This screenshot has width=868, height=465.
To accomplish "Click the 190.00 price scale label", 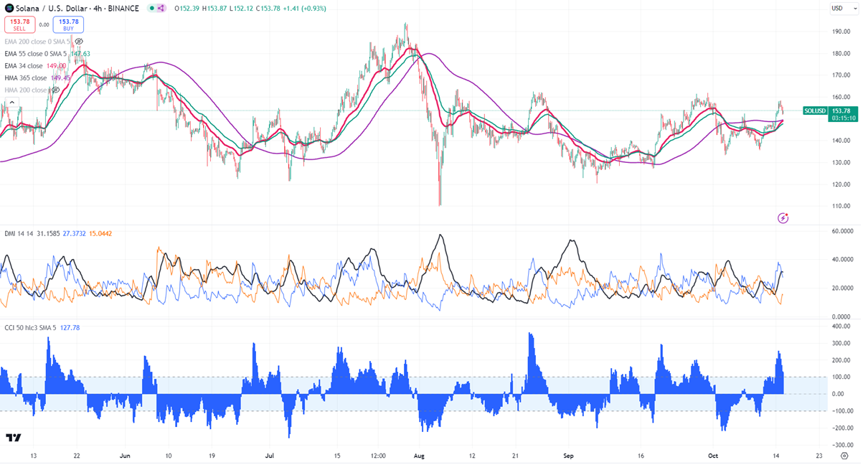I will 841,32.
